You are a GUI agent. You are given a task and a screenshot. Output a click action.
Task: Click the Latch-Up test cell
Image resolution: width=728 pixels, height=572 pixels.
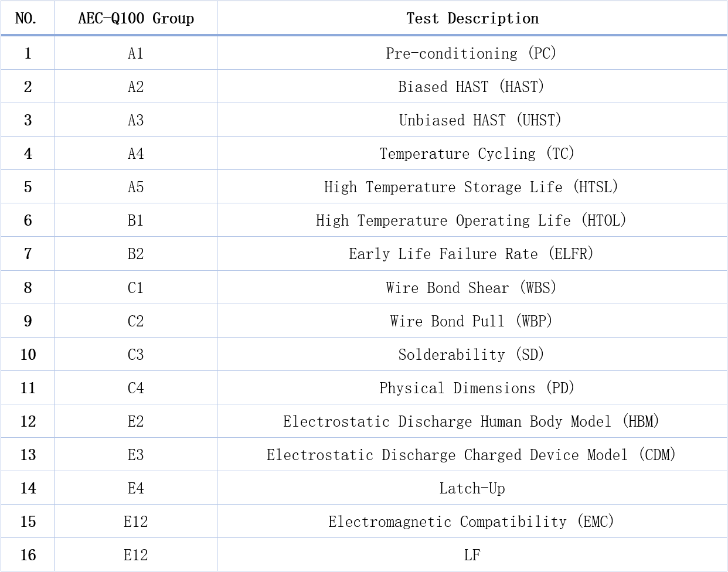472,488
